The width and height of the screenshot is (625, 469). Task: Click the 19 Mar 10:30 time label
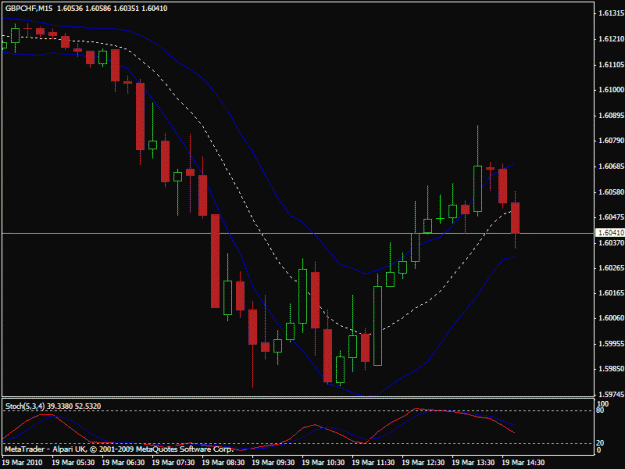tap(323, 463)
